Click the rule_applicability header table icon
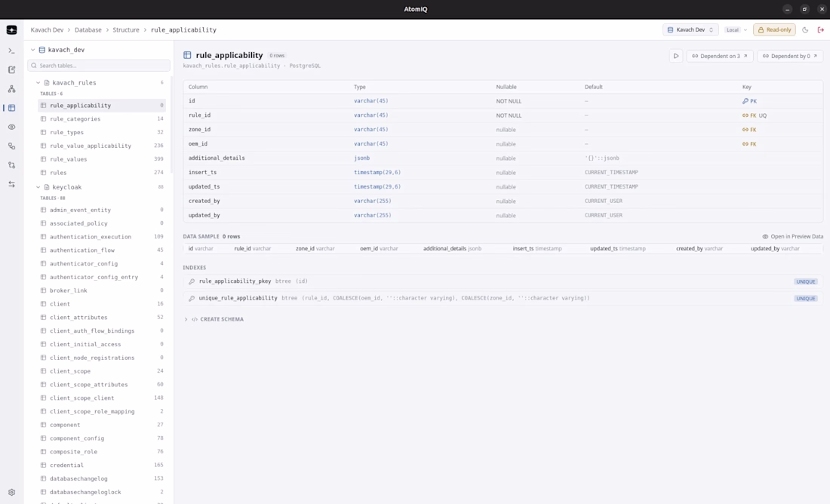This screenshot has height=504, width=830. [x=187, y=55]
